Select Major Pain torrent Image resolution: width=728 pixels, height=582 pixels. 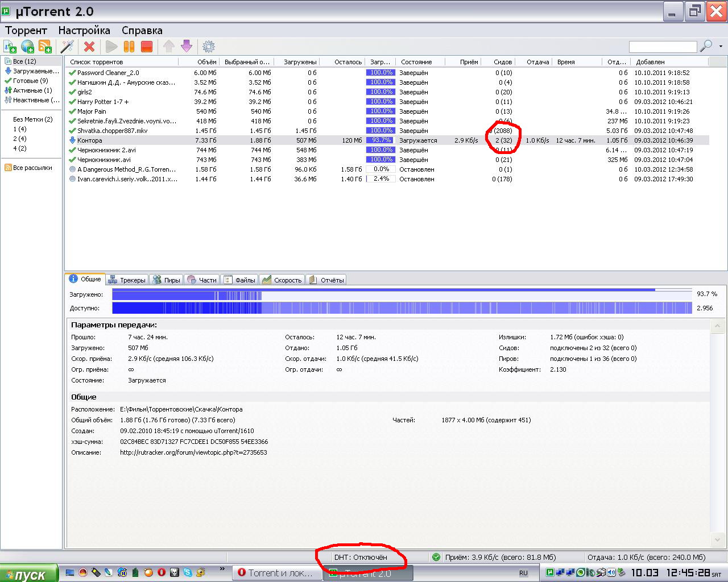(388, 111)
